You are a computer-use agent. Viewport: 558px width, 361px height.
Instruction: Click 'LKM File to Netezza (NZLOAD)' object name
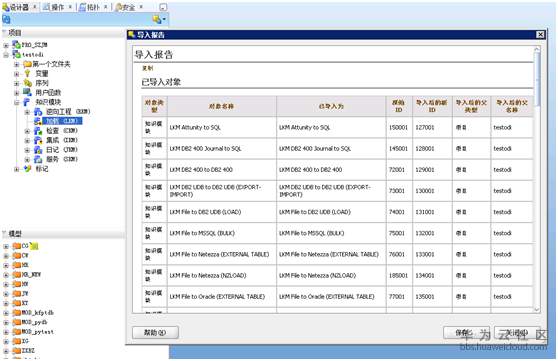208,276
